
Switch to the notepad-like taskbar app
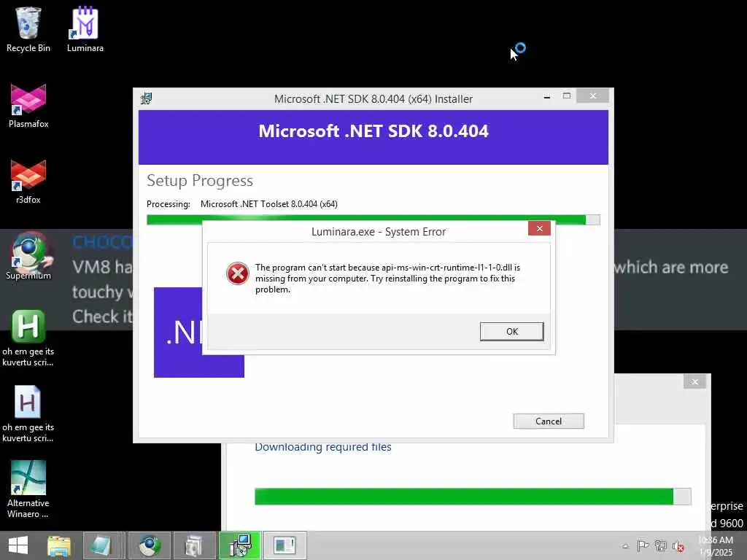(x=104, y=545)
